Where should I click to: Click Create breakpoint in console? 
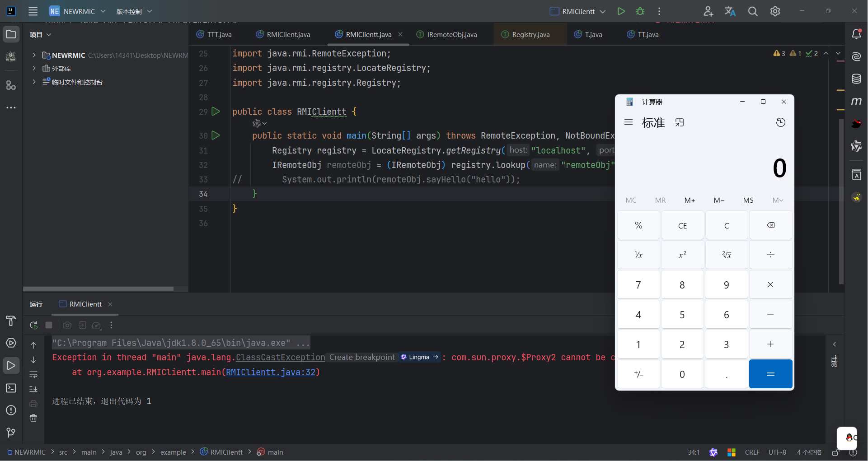[x=362, y=357]
